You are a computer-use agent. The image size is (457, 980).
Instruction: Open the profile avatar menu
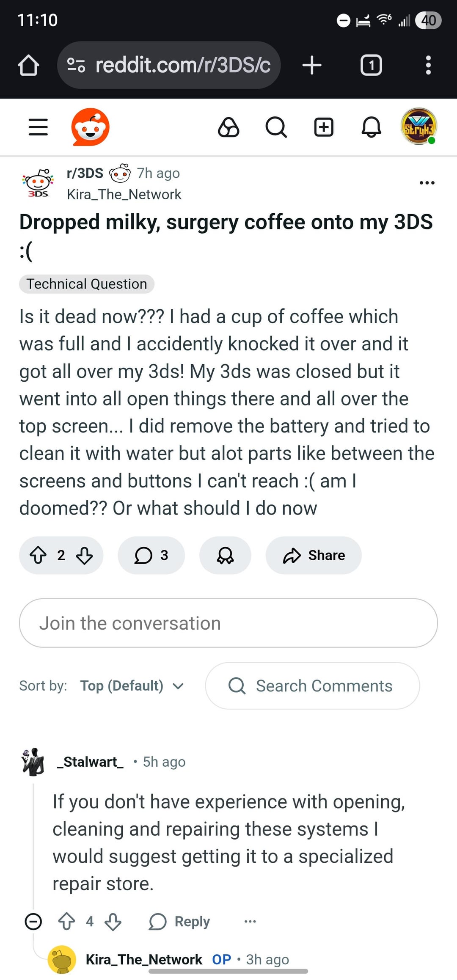pyautogui.click(x=418, y=127)
